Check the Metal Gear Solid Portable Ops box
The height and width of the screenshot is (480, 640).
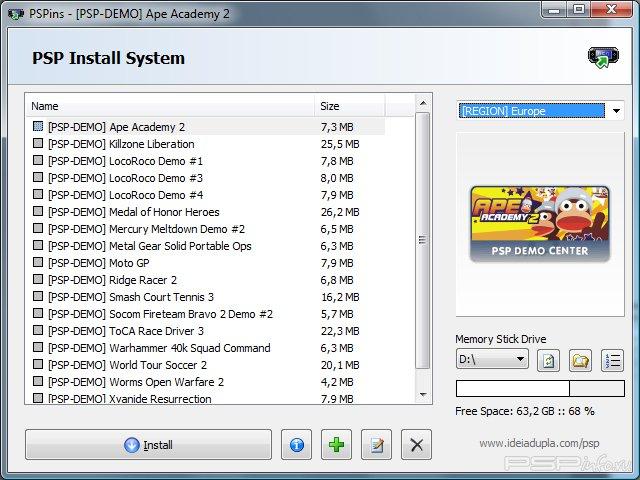[38, 245]
